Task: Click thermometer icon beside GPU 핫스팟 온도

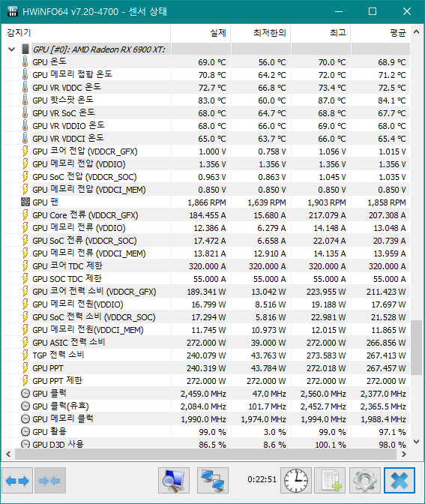Action: pos(25,100)
